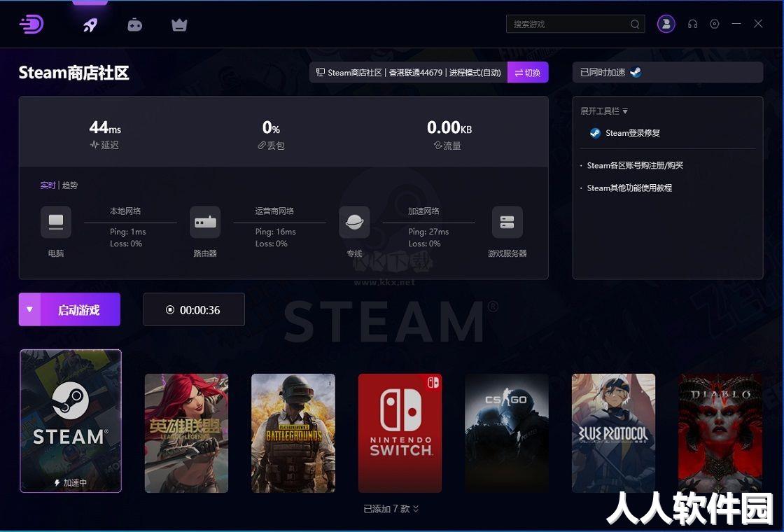The height and width of the screenshot is (532, 784).
Task: Click the Steam商店社区 node info bar
Action: 409,73
